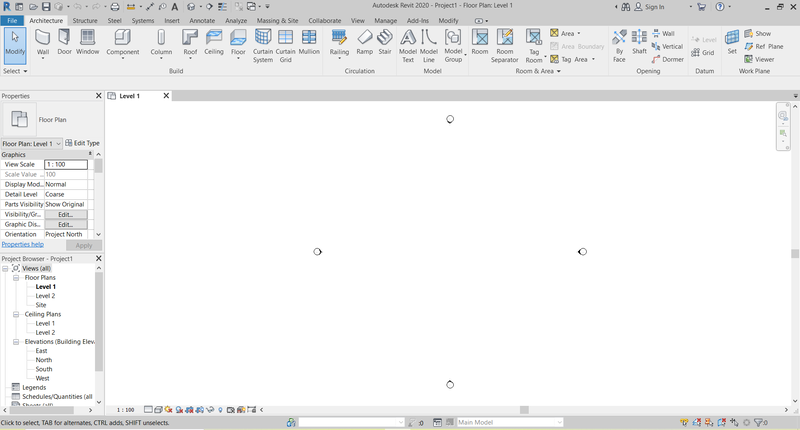The height and width of the screenshot is (430, 800).
Task: Choose the Window tool
Action: (x=87, y=42)
